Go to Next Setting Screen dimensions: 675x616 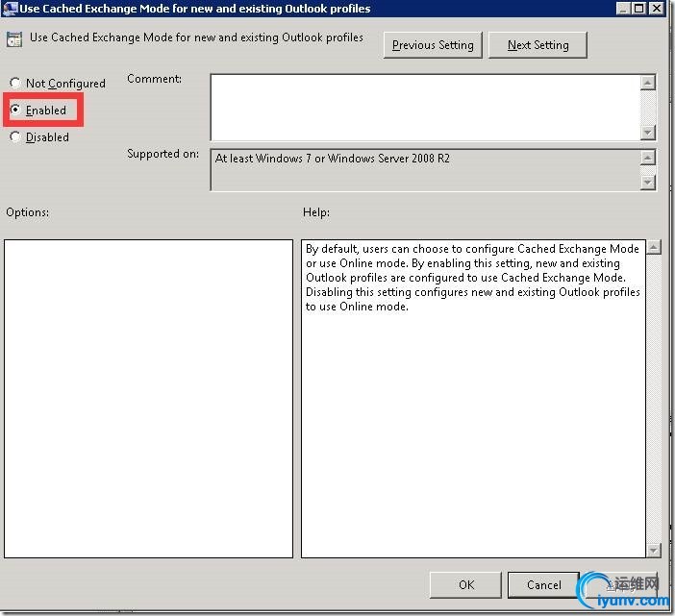pos(537,45)
